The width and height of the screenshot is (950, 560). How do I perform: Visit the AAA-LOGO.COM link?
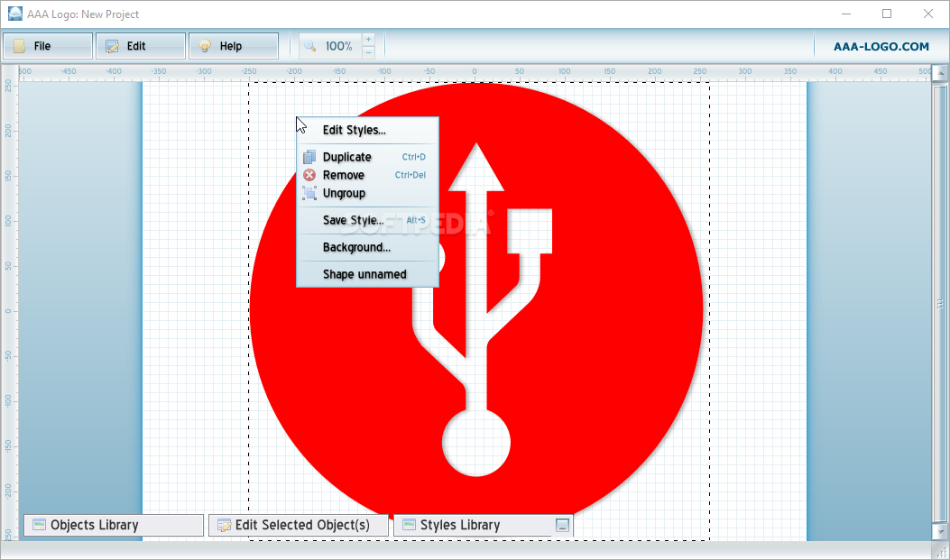881,47
